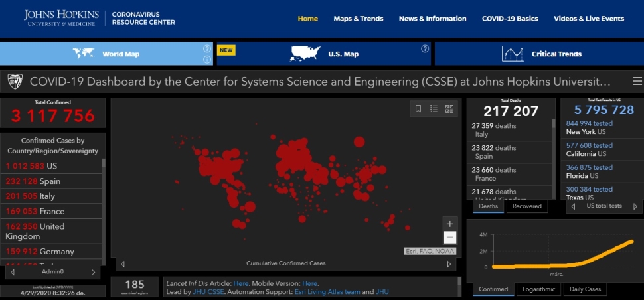Click the question mark icon on U.S. Map tab
Image resolution: width=644 pixels, height=300 pixels.
425,49
